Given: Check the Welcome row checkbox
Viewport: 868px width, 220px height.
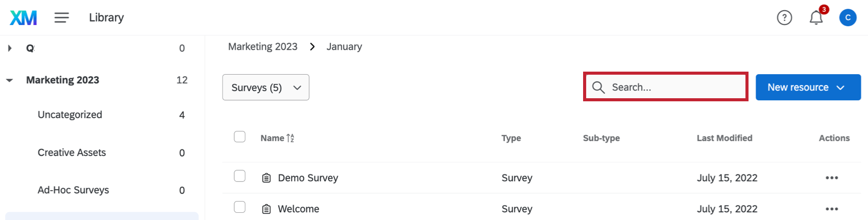Looking at the screenshot, I should tap(239, 207).
